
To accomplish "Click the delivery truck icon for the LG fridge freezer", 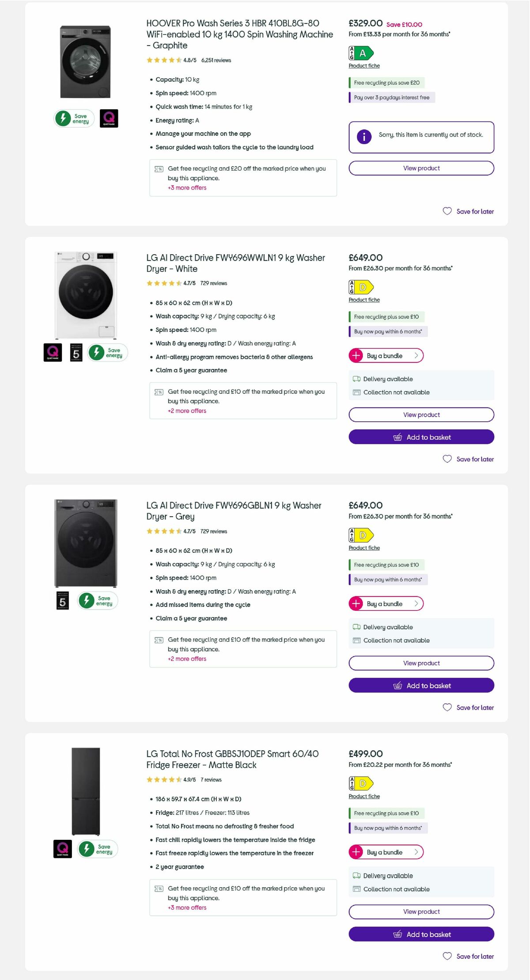I will (356, 876).
